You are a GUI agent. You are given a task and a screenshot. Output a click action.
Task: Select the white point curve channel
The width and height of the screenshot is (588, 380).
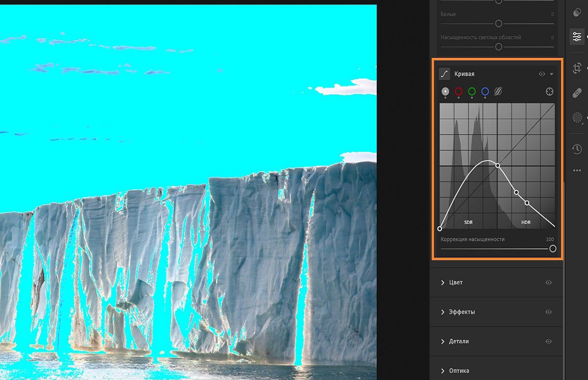coord(445,91)
